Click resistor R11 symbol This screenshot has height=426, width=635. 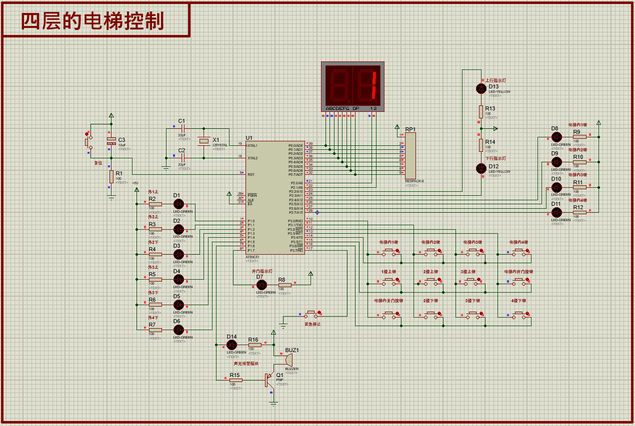580,187
